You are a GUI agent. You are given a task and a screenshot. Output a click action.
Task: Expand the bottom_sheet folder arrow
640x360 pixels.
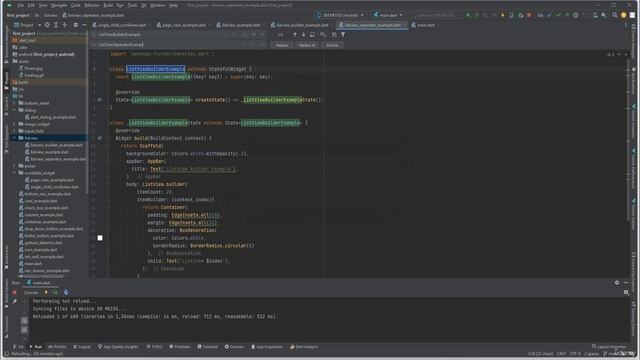point(15,103)
